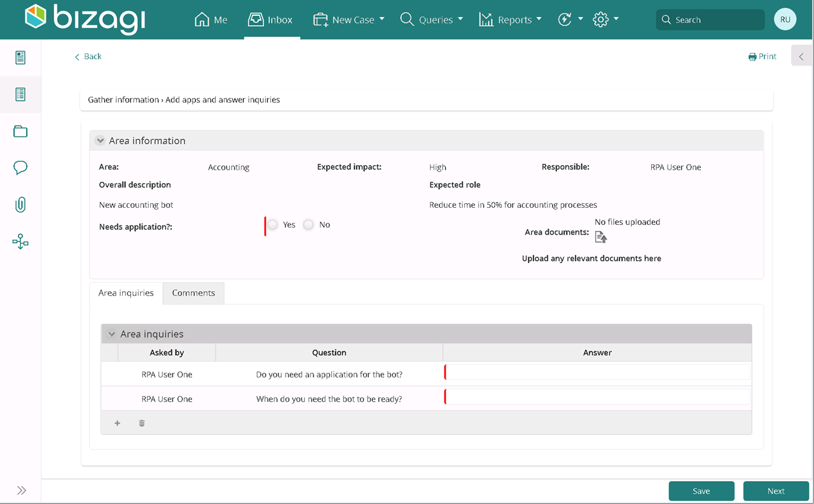The height and width of the screenshot is (504, 814).
Task: Expand the sidebar with double chevron
Action: tap(22, 490)
